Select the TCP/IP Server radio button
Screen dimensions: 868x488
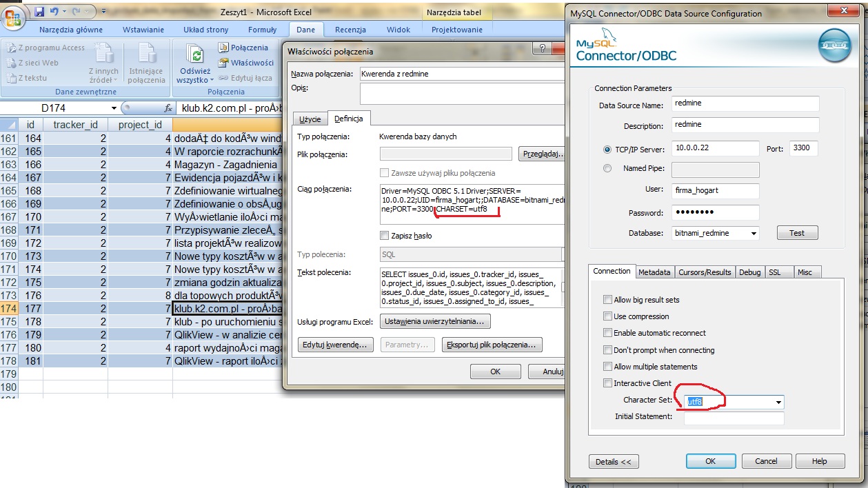coord(607,149)
